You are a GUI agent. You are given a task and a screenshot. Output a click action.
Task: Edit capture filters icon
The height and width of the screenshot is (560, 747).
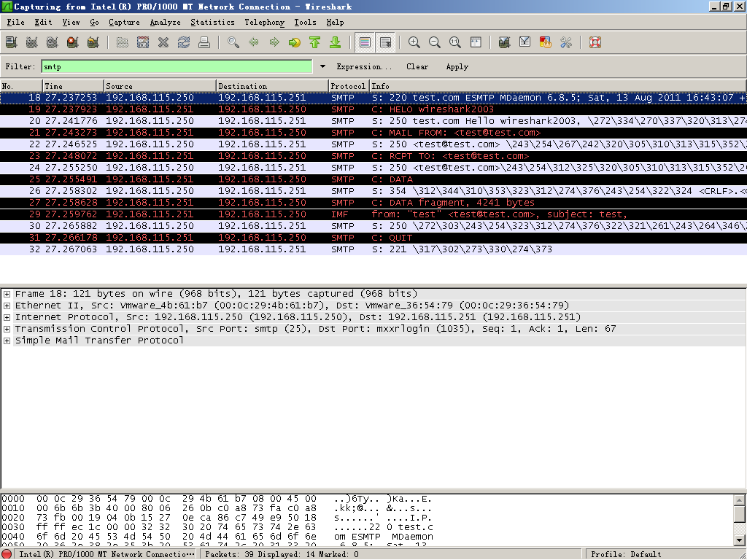tap(505, 42)
